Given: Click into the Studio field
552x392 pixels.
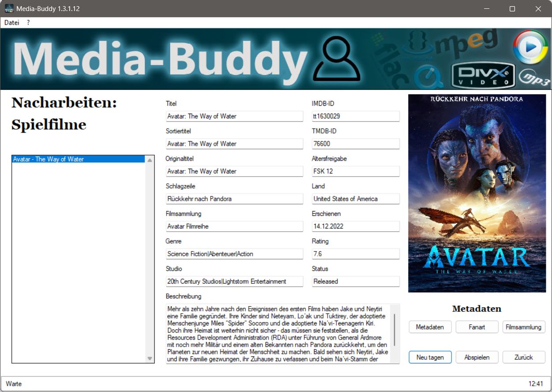Looking at the screenshot, I should 235,281.
